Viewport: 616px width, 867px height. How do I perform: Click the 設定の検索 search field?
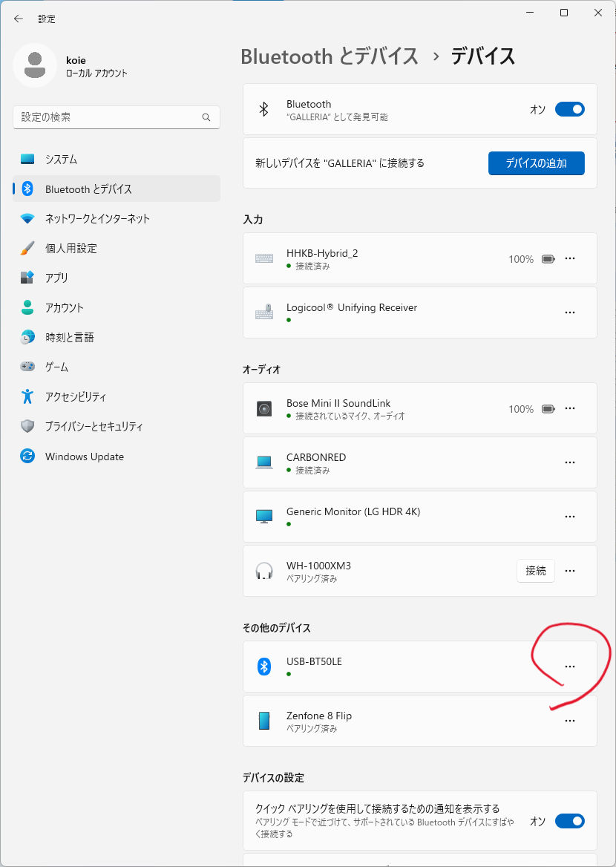tap(116, 117)
